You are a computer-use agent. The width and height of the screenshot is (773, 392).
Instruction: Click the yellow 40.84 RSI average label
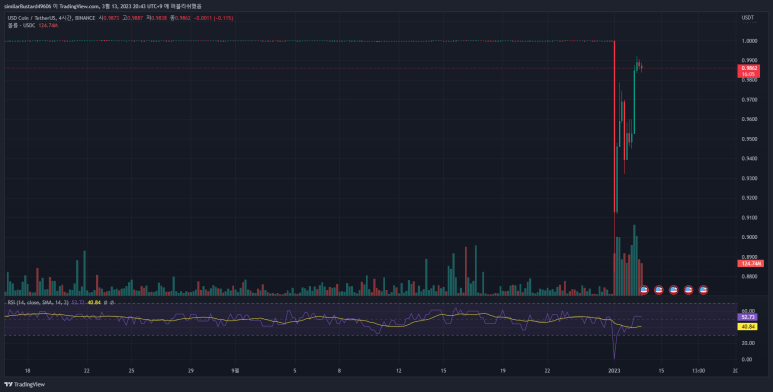pos(747,326)
